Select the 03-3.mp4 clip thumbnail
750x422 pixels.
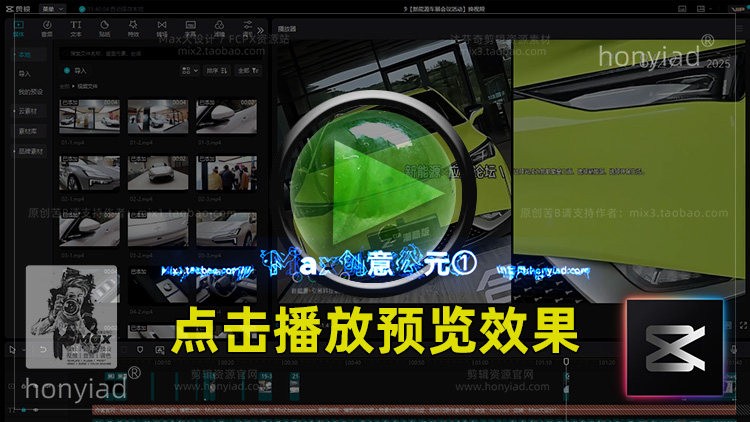226,229
